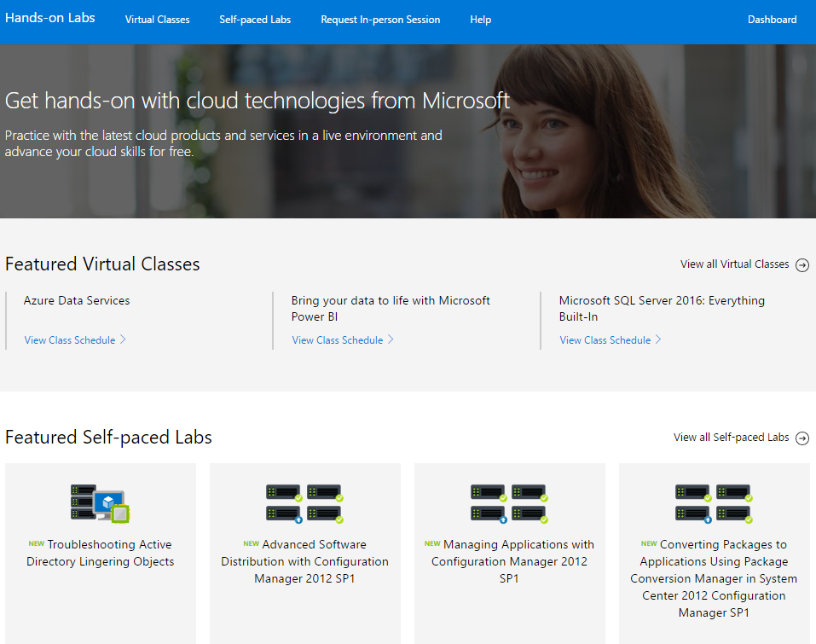This screenshot has height=644, width=816.
Task: Click hero headline about cloud technologies from Microsoft
Action: click(x=258, y=101)
